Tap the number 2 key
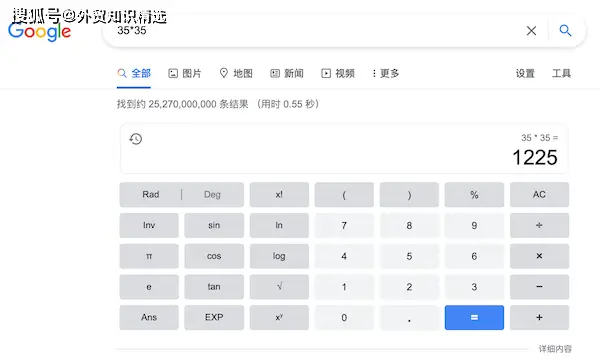The image size is (600, 363). [409, 286]
